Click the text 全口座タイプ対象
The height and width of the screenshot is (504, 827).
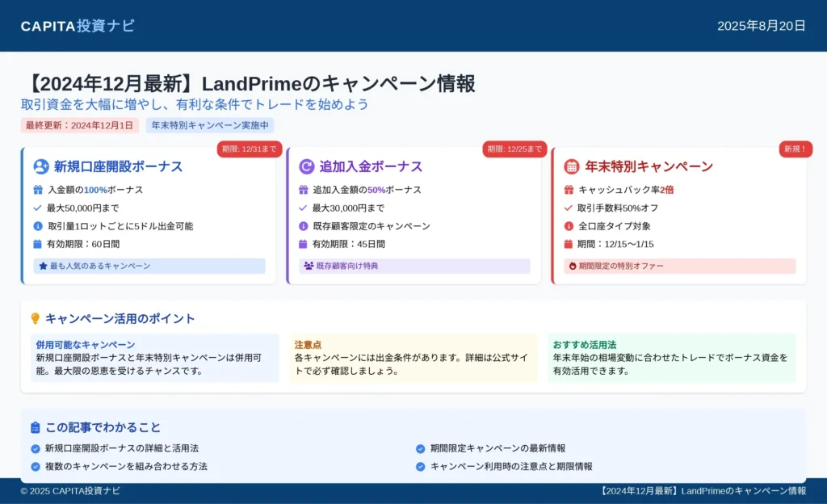(615, 226)
